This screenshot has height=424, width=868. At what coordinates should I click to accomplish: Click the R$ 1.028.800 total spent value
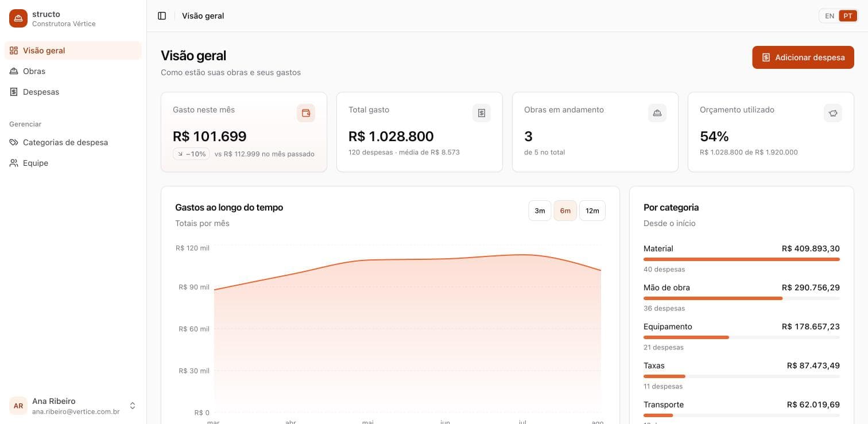point(391,137)
